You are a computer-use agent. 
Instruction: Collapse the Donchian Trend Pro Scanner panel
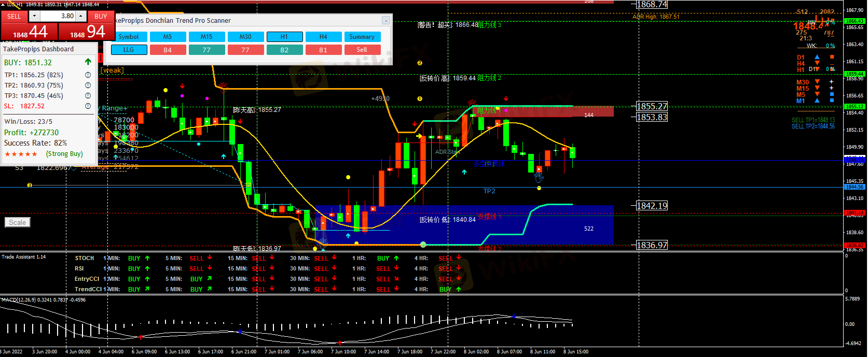click(385, 21)
